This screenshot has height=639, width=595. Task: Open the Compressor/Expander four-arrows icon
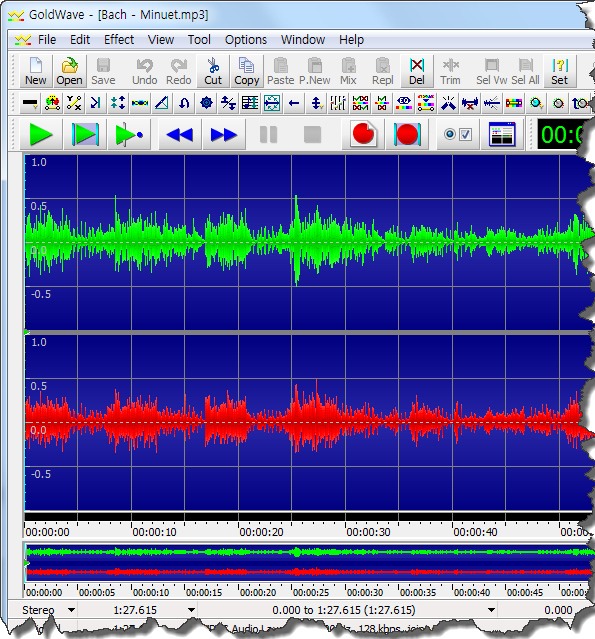pyautogui.click(x=118, y=103)
